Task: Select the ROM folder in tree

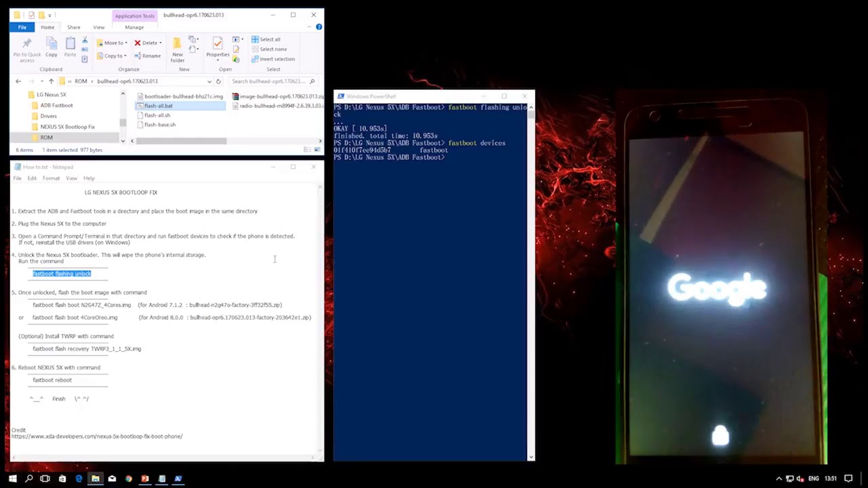Action: [46, 138]
